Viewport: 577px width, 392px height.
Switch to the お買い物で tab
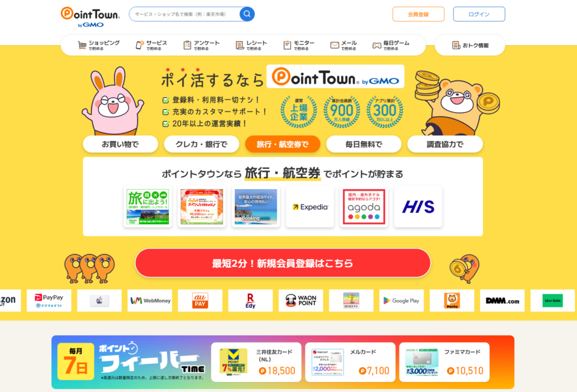[x=121, y=144]
